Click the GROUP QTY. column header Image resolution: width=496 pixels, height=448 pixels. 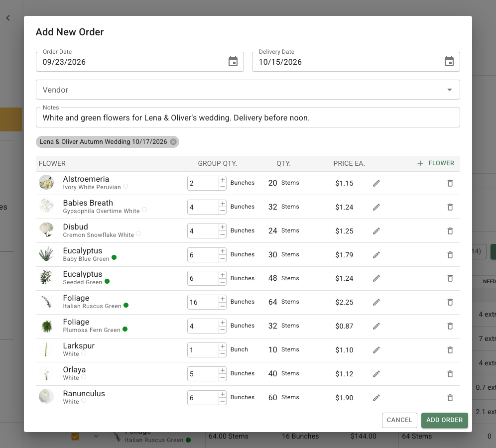tap(217, 163)
